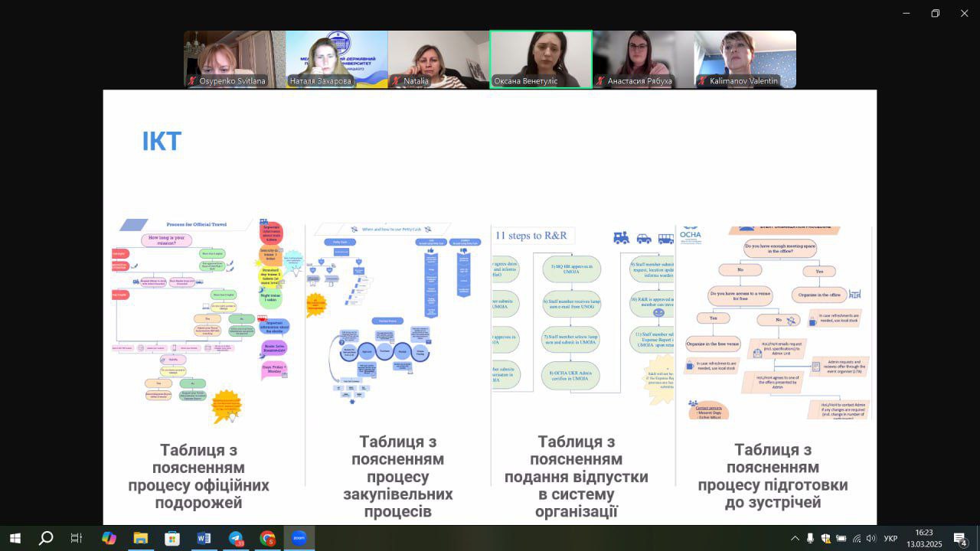Click the taskbar Search magnifier icon

46,538
